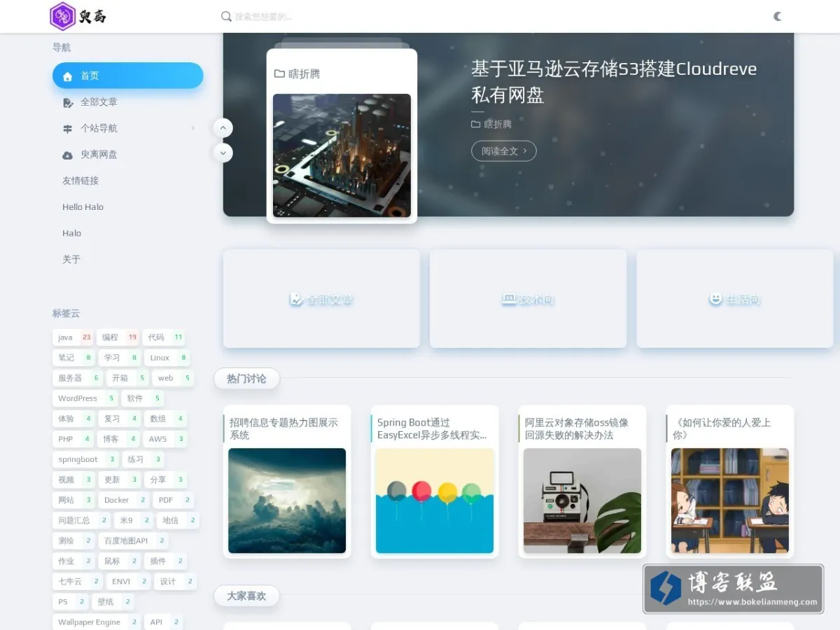
Task: Select the 代码 tag
Action: coord(164,337)
